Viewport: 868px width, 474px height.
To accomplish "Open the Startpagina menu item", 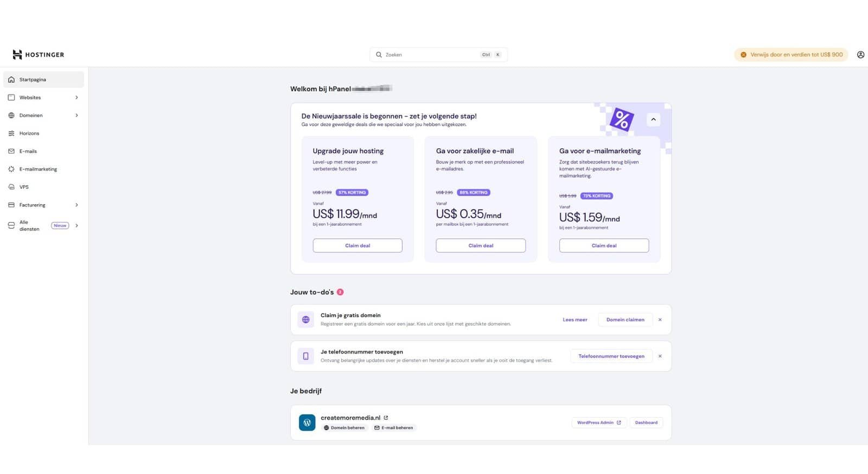I will pyautogui.click(x=43, y=79).
